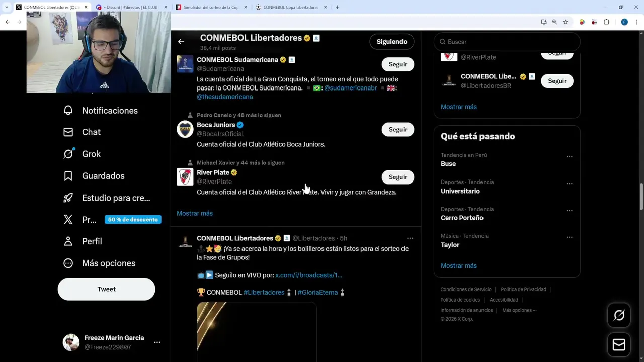Click the Tweet compose button
644x362 pixels.
coord(106,289)
